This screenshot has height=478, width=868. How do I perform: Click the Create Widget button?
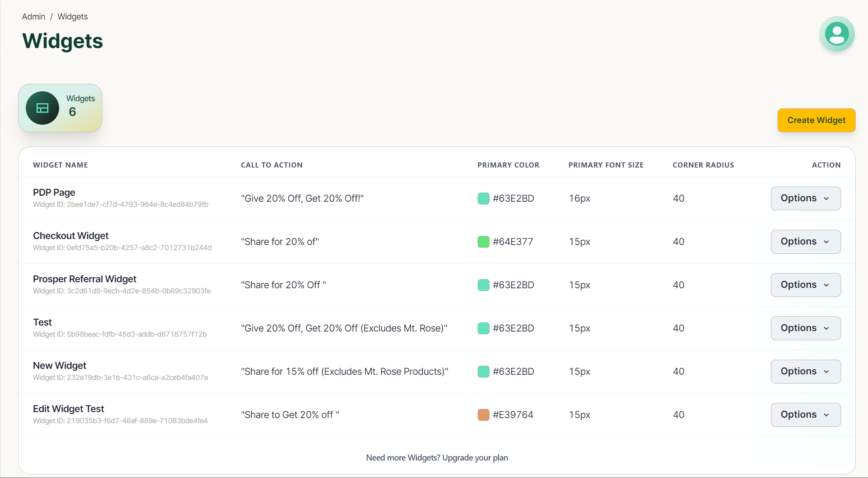tap(816, 120)
